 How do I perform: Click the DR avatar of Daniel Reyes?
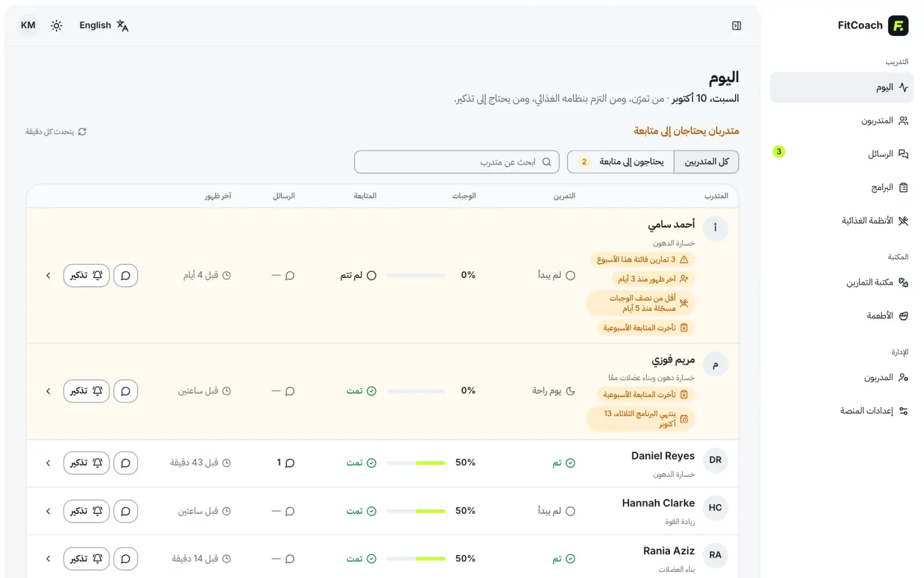click(715, 460)
